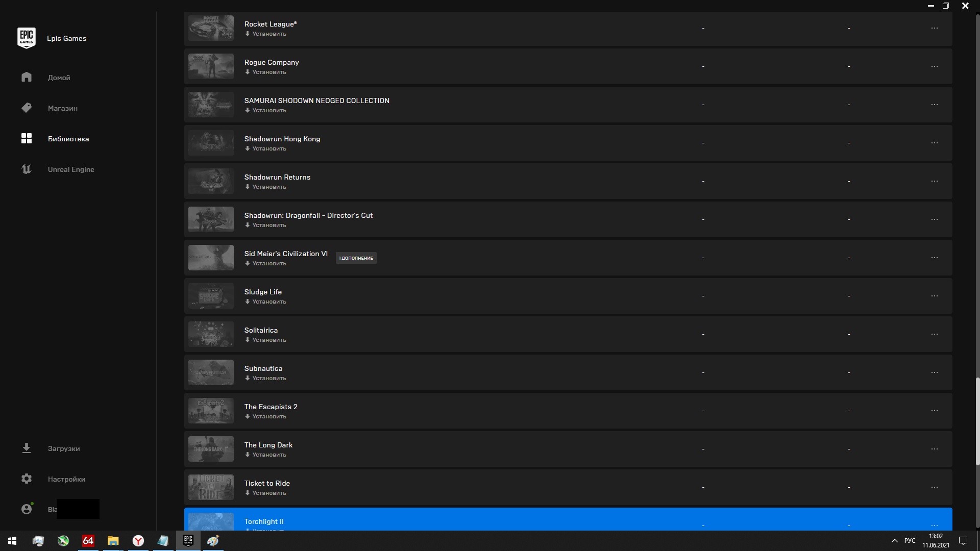Select the Torchlight II title

tap(264, 521)
